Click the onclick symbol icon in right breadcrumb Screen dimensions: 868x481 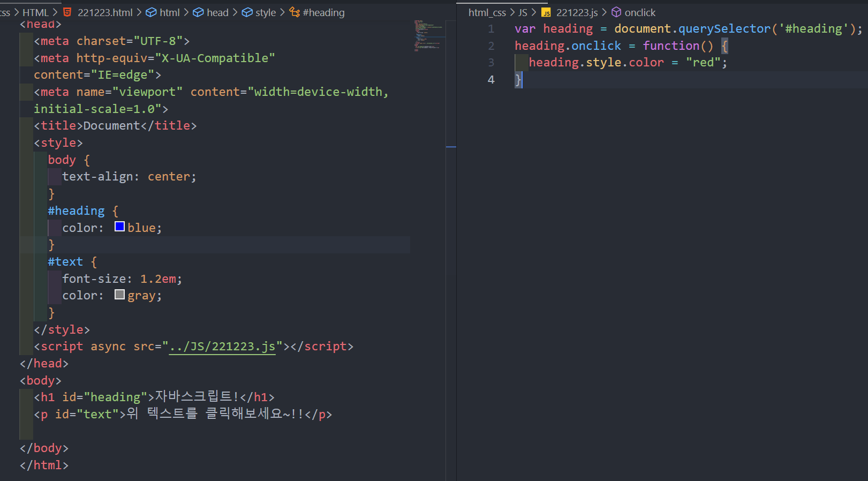click(616, 12)
